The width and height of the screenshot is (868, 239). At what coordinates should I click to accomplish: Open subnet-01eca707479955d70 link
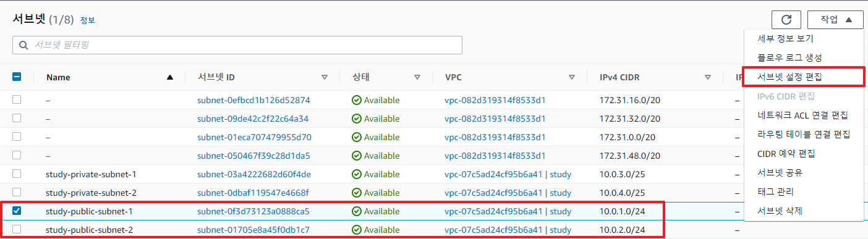(x=254, y=137)
